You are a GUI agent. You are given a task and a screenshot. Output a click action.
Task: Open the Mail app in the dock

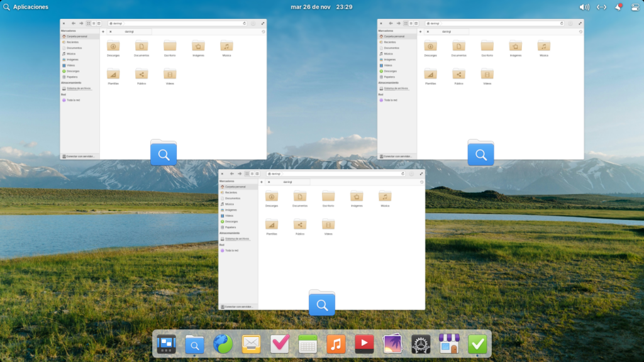click(x=251, y=343)
